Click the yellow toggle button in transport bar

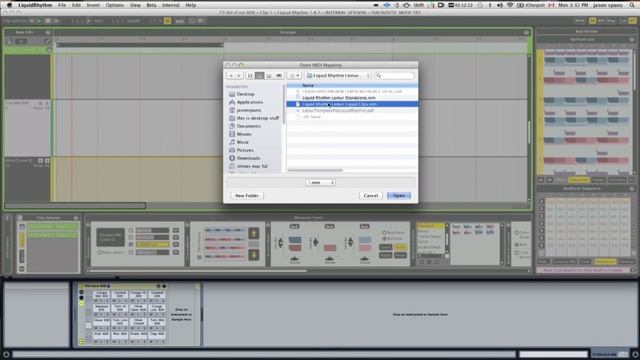click(x=167, y=20)
